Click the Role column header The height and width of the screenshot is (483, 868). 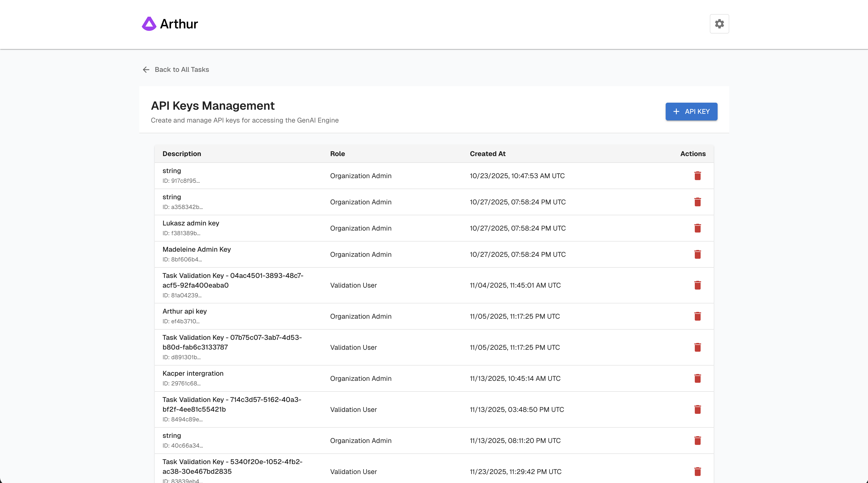(x=337, y=154)
